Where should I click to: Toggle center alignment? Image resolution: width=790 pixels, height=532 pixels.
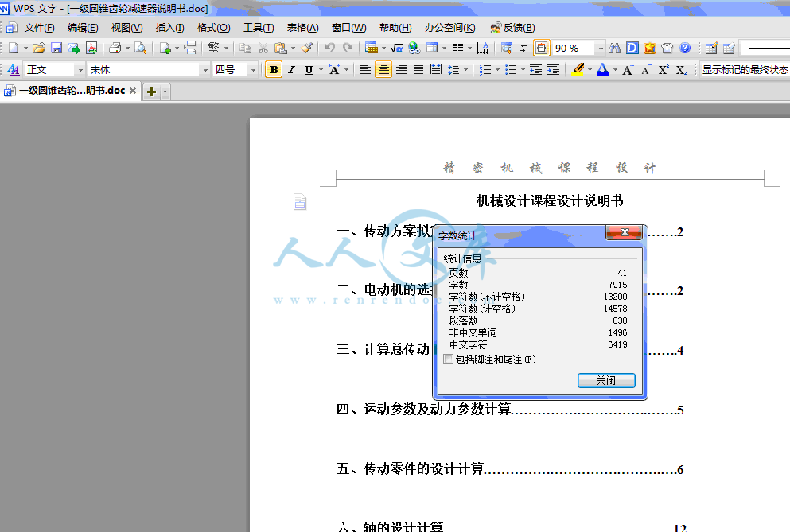pyautogui.click(x=383, y=69)
